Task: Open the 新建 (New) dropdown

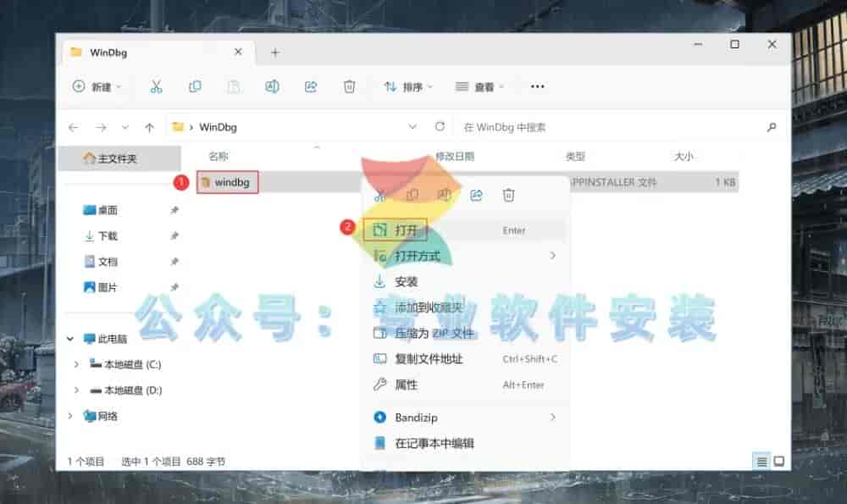Action: [x=97, y=86]
